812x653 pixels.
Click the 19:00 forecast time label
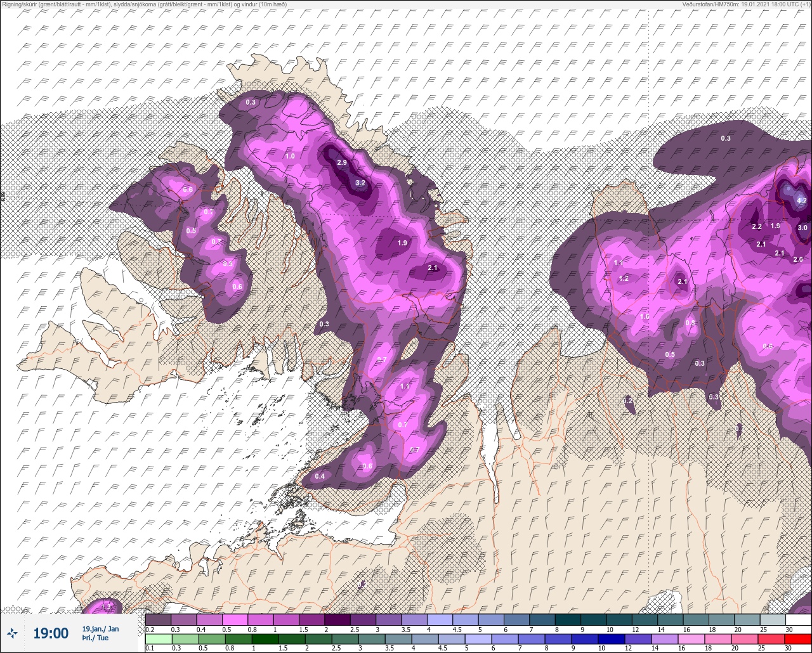point(51,633)
